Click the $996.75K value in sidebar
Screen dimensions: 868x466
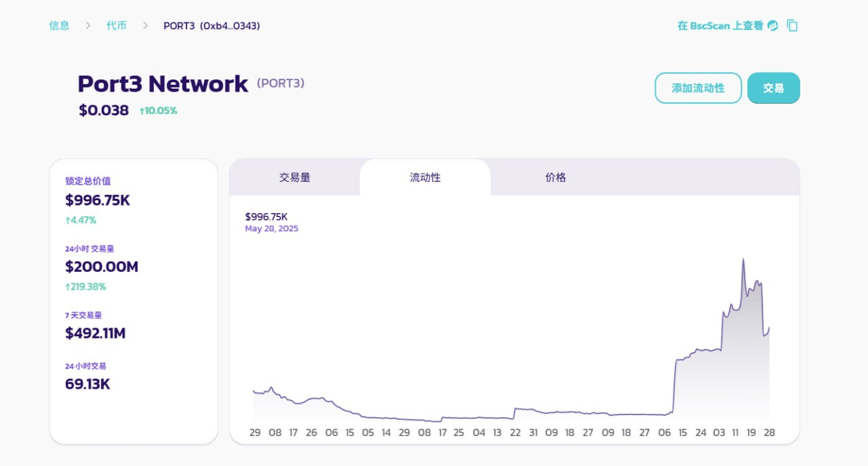tap(98, 200)
